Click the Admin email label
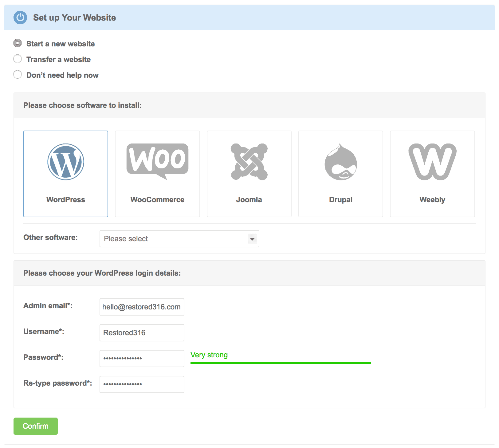This screenshot has width=499, height=448. click(x=48, y=306)
